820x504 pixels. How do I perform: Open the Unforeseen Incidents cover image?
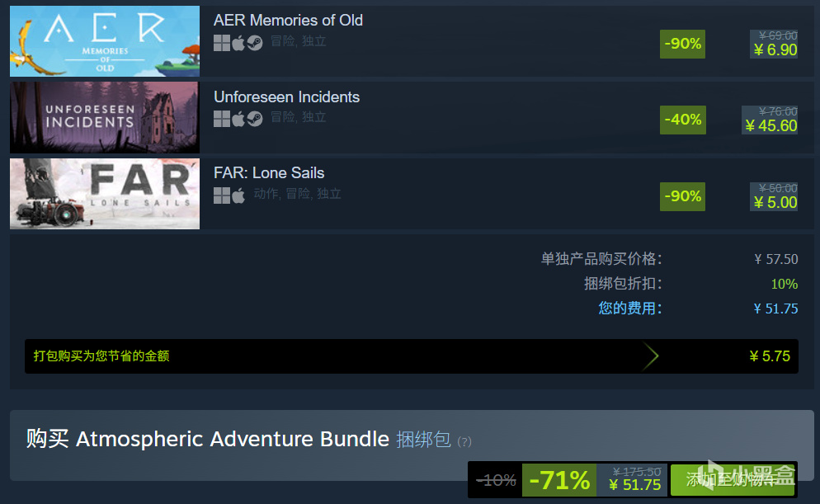tap(105, 118)
